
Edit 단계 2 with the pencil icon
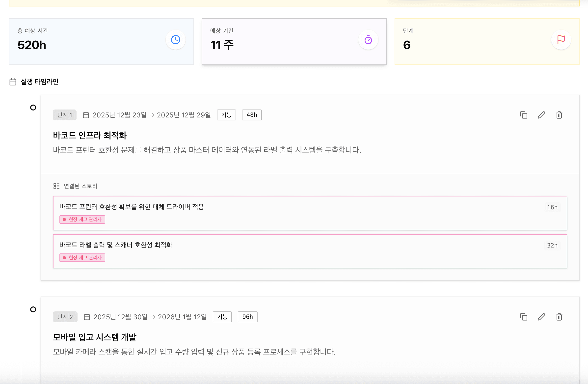tap(541, 317)
